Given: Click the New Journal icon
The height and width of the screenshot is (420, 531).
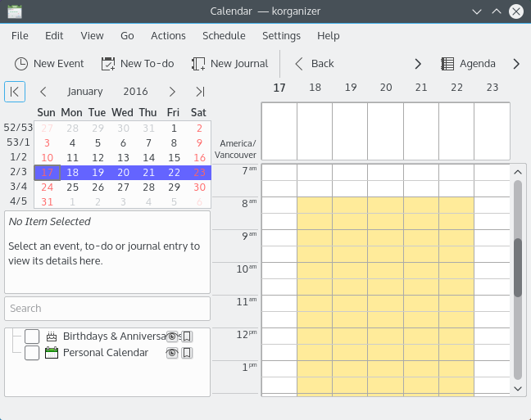Looking at the screenshot, I should (x=198, y=64).
